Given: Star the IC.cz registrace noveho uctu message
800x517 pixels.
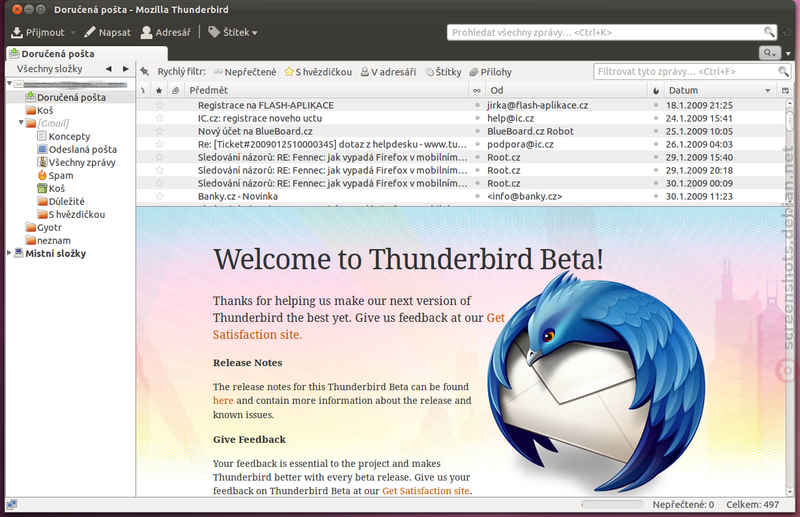Looking at the screenshot, I should point(159,118).
